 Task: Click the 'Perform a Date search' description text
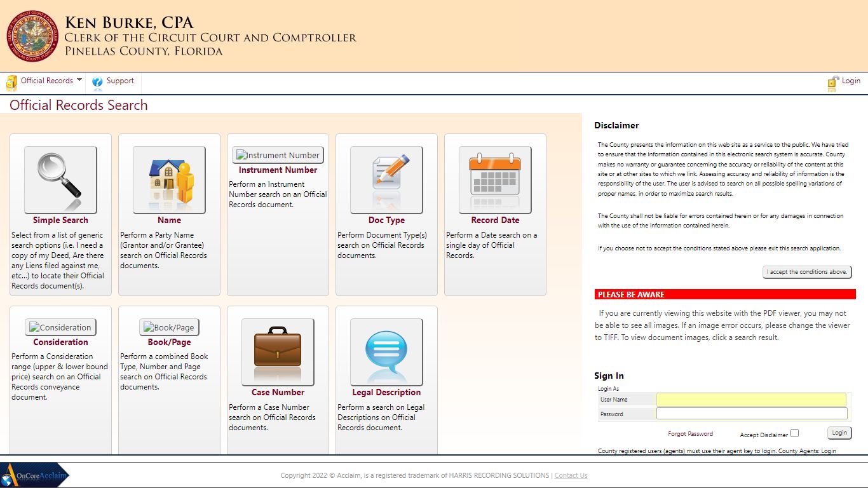(491, 245)
